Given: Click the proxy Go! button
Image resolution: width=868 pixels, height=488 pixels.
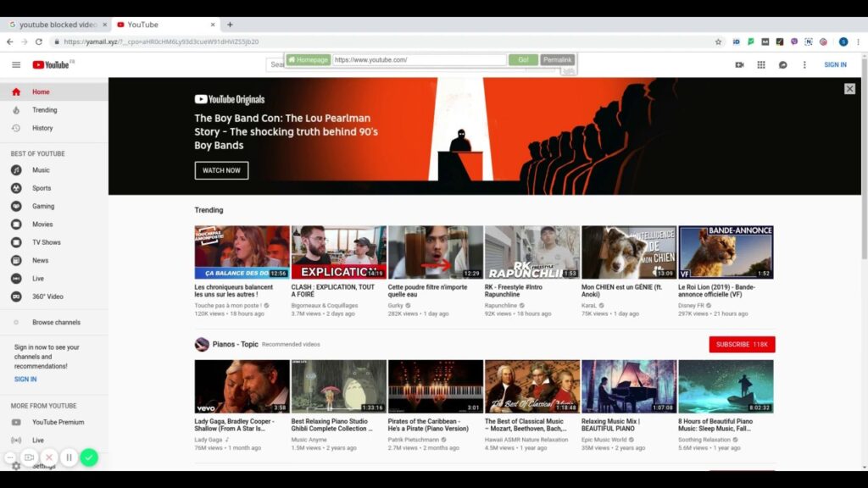Looking at the screenshot, I should pyautogui.click(x=523, y=60).
